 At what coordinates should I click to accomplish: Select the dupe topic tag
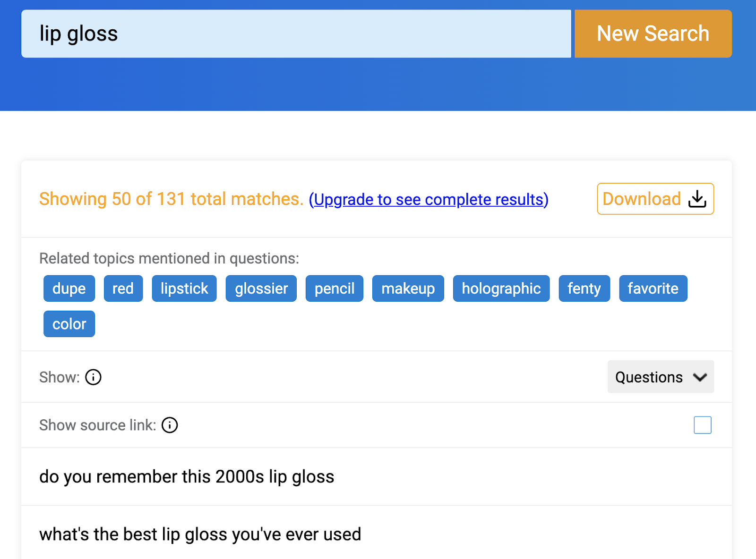click(x=69, y=288)
